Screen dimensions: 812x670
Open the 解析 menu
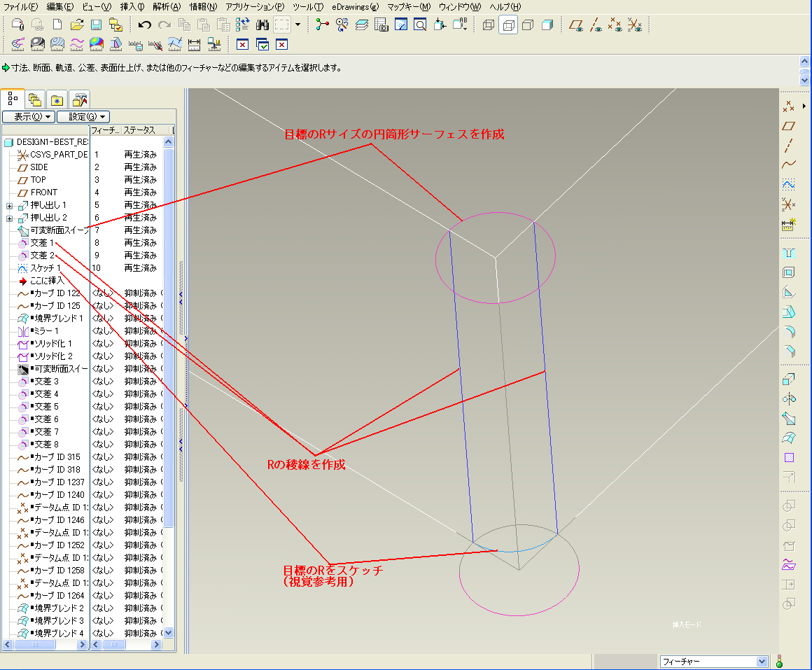(x=166, y=6)
